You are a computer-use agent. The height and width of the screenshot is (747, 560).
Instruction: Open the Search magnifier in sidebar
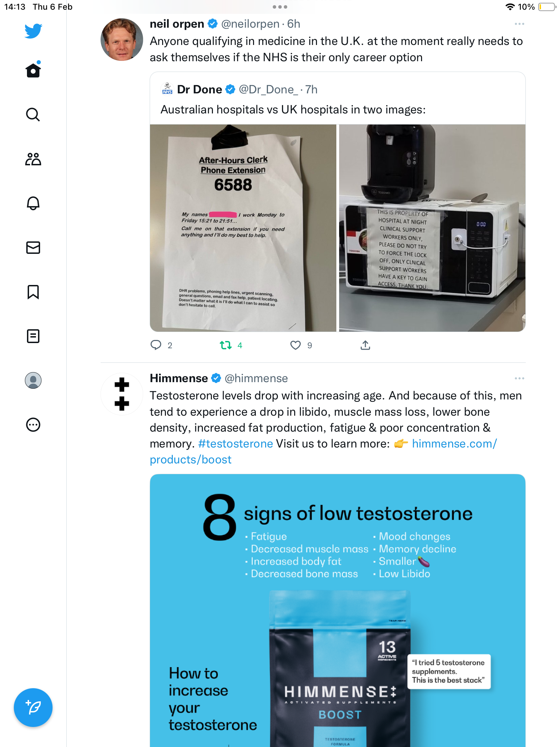(x=33, y=114)
